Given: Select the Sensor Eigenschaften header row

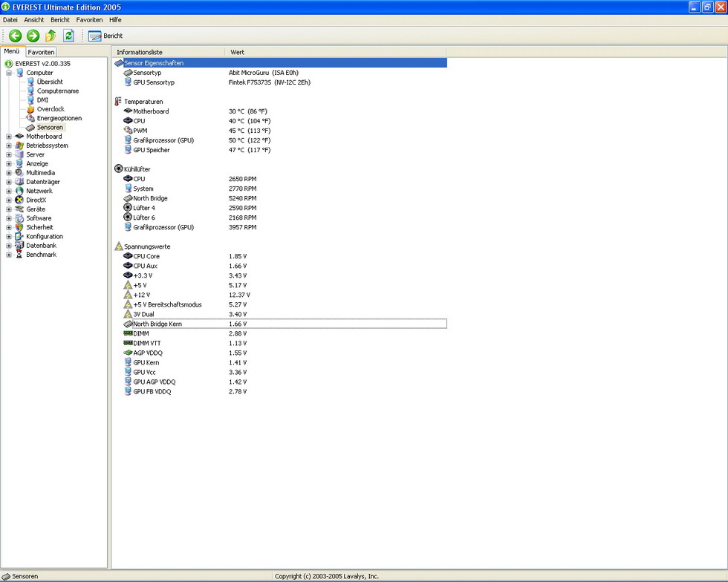Looking at the screenshot, I should coord(280,63).
